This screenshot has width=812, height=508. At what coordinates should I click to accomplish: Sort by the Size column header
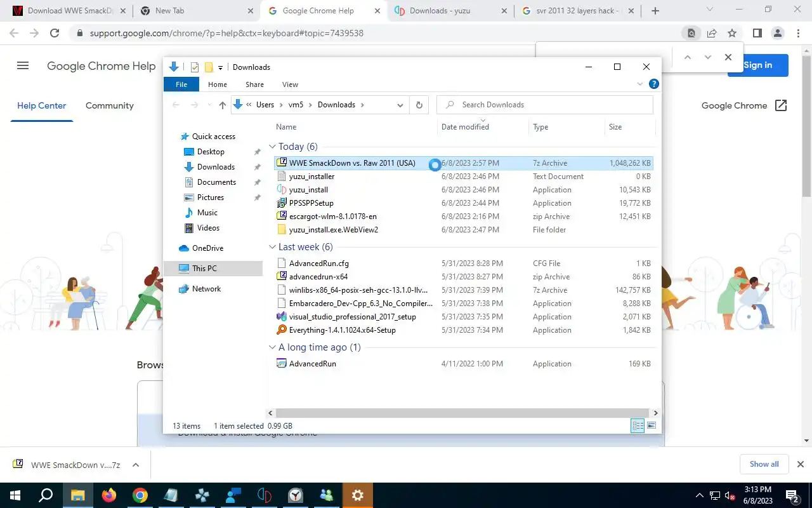coord(615,127)
